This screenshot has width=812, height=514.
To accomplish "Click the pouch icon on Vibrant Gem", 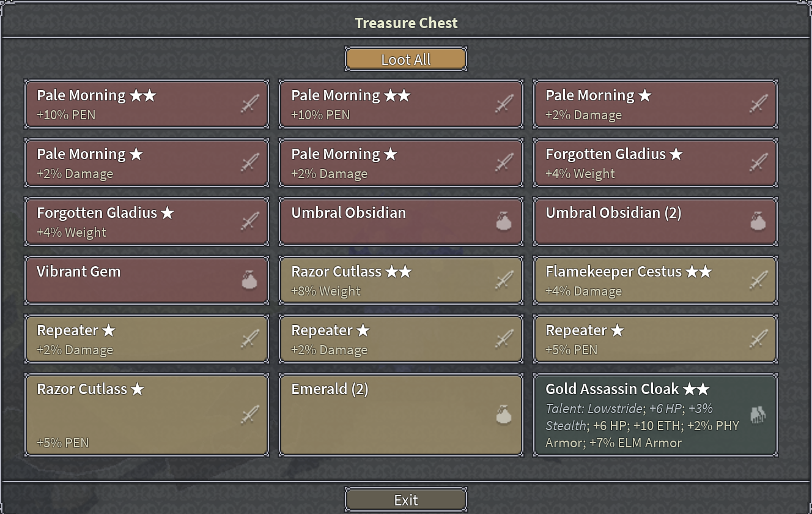I will [x=249, y=280].
